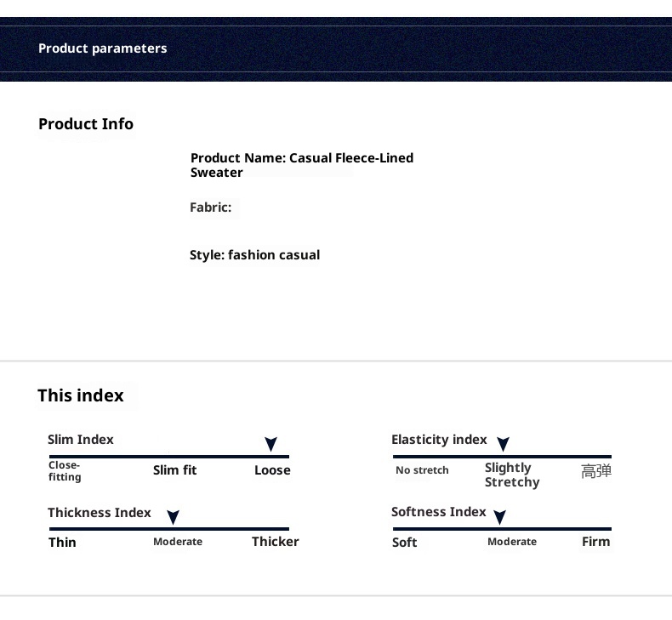The image size is (672, 620).
Task: Click the Elasticity index scale bar
Action: [x=502, y=457]
